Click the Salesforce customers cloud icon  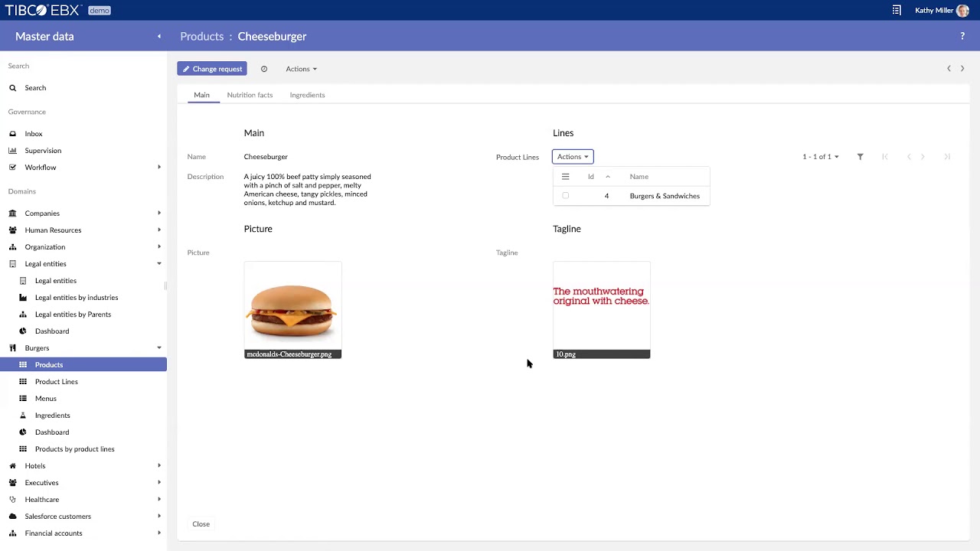click(12, 517)
